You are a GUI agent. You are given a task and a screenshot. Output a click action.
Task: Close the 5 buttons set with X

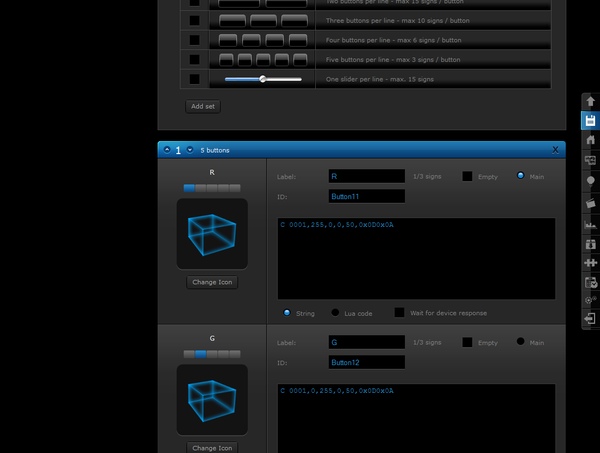tap(555, 150)
